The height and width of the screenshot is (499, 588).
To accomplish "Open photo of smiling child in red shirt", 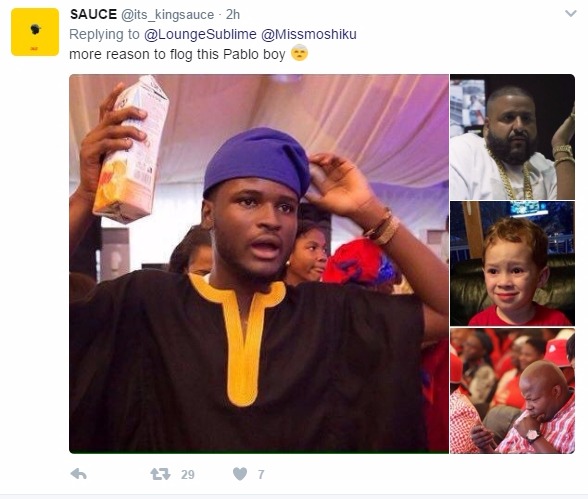I will [x=512, y=264].
